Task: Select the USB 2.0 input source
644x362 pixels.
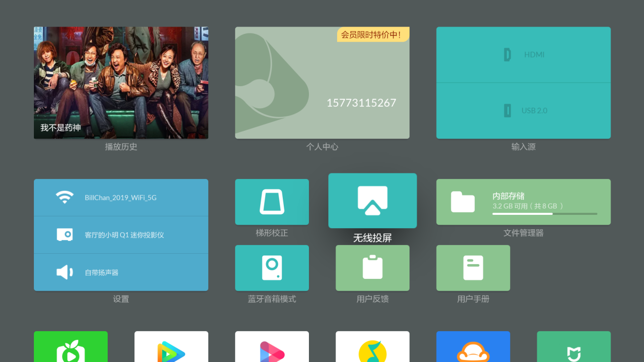Action: coord(523,111)
